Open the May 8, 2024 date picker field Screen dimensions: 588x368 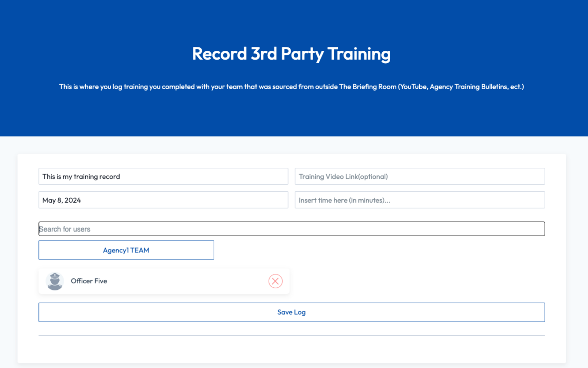(163, 200)
